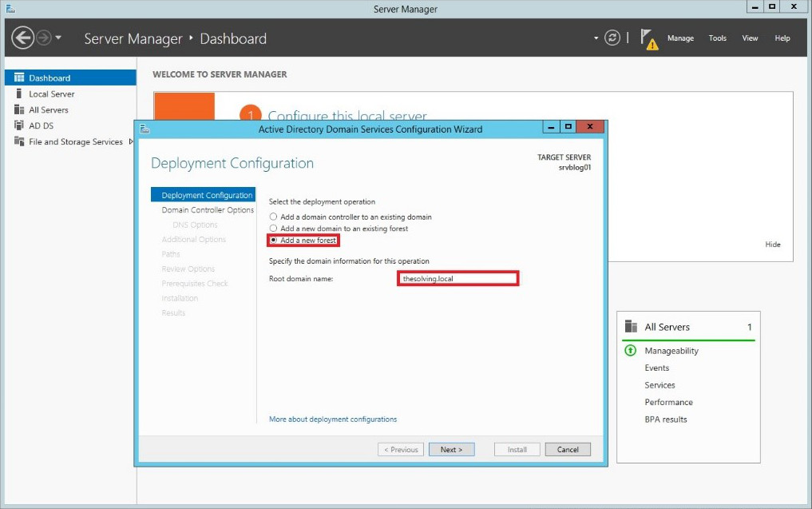The width and height of the screenshot is (812, 509).
Task: Click the Next button in wizard
Action: tap(452, 449)
